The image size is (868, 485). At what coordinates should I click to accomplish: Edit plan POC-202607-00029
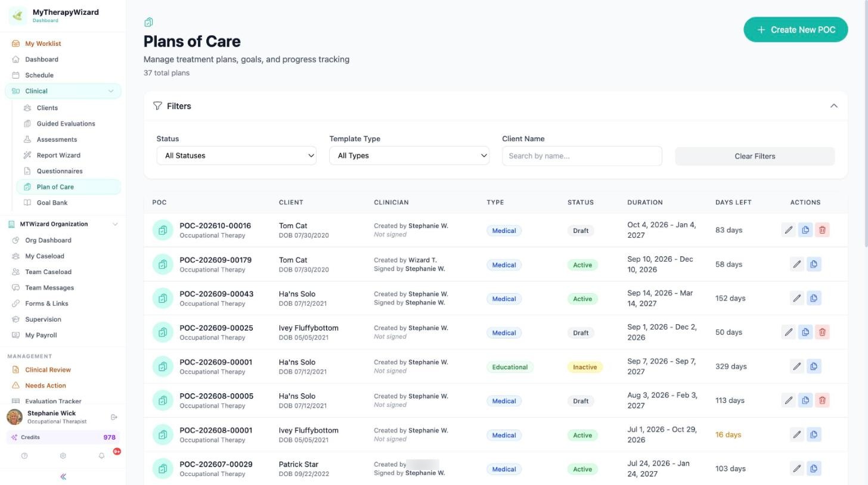pos(796,468)
